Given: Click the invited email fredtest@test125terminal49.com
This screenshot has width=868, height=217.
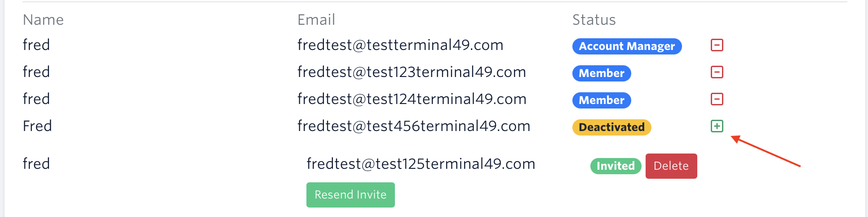Looking at the screenshot, I should (x=421, y=164).
